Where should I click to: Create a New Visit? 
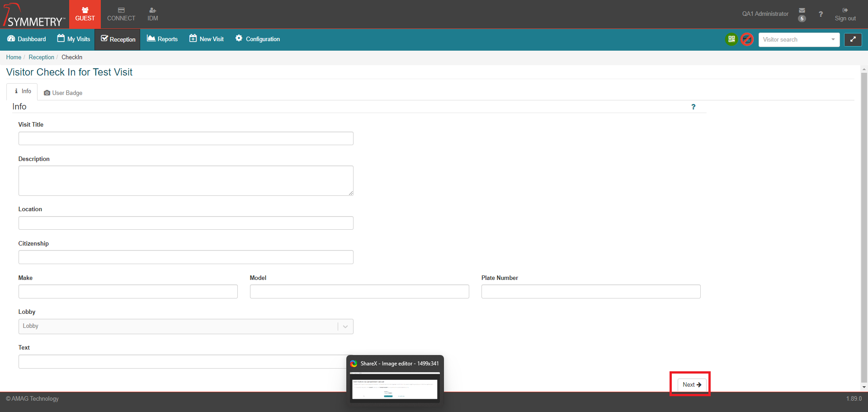[207, 39]
